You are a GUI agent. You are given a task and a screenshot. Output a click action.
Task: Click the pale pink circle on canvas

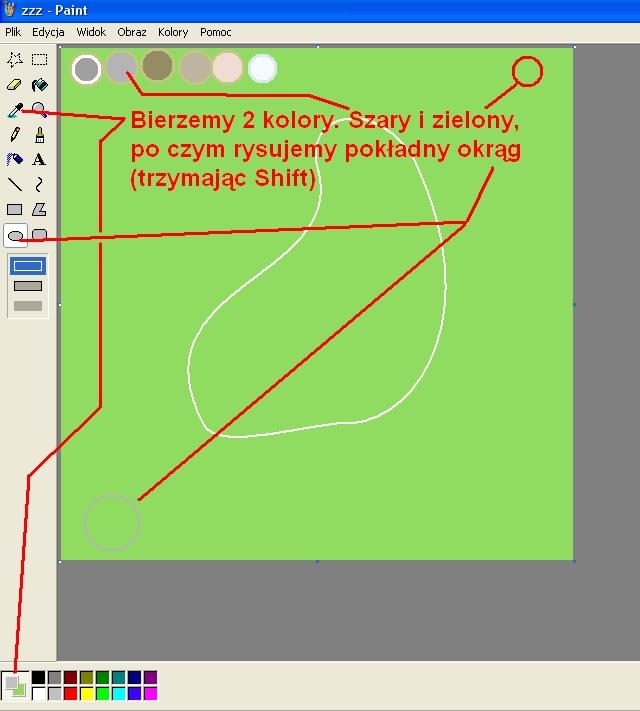coord(228,68)
